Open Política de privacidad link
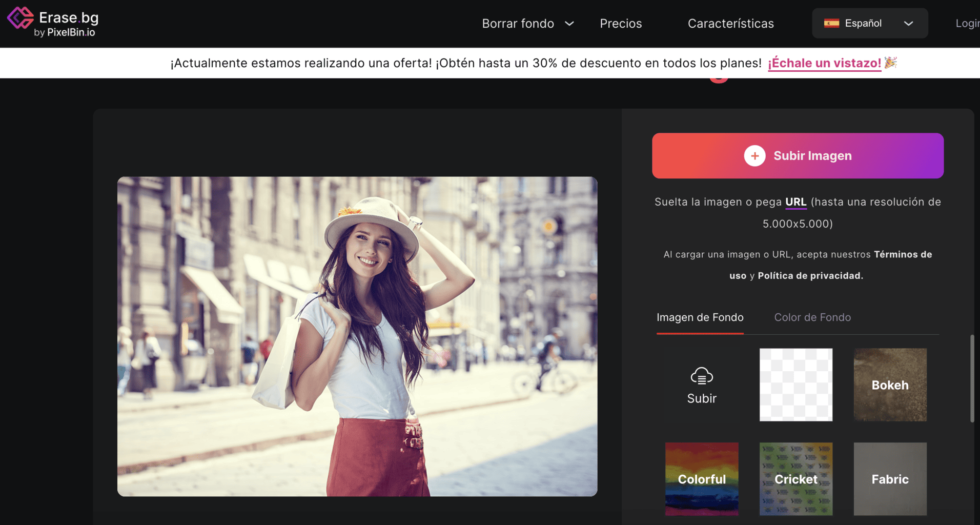The width and height of the screenshot is (980, 525). [x=810, y=276]
